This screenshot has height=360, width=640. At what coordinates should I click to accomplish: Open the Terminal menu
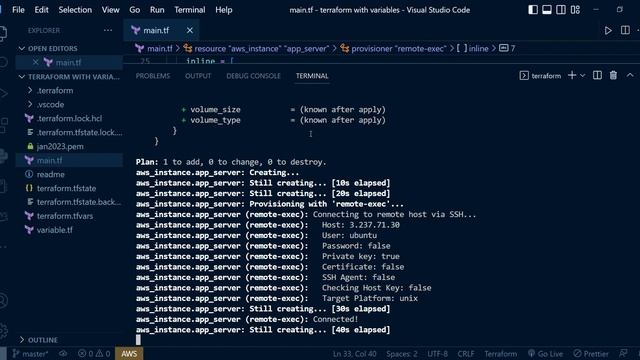click(x=190, y=10)
